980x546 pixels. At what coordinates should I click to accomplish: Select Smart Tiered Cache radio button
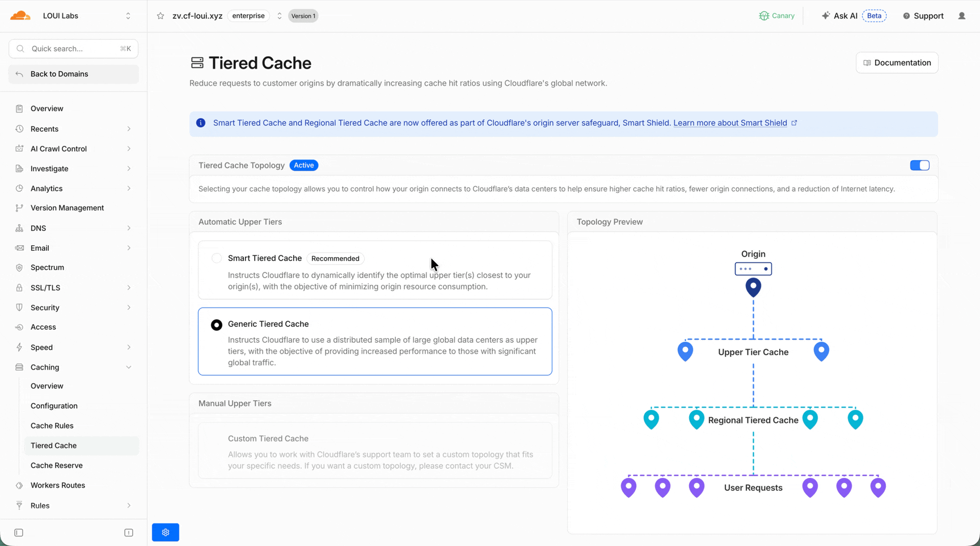click(x=217, y=258)
